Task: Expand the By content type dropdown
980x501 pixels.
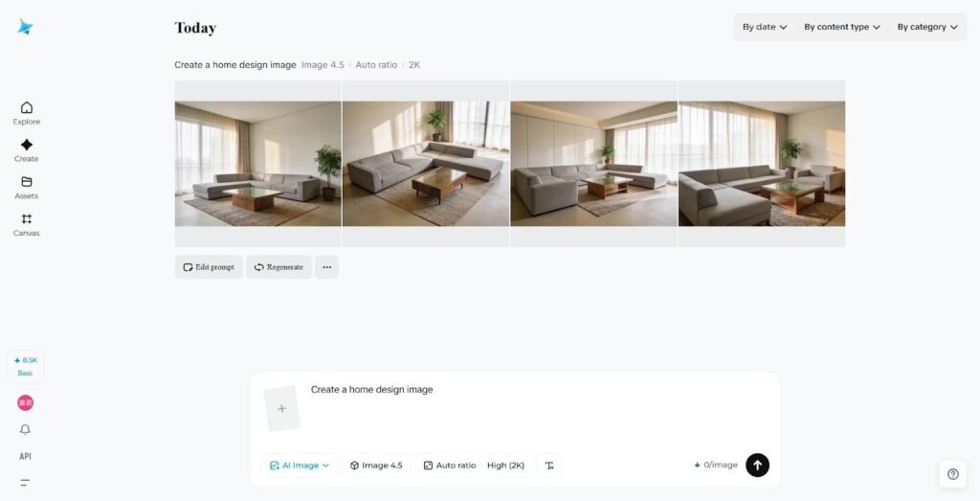Action: tap(842, 27)
